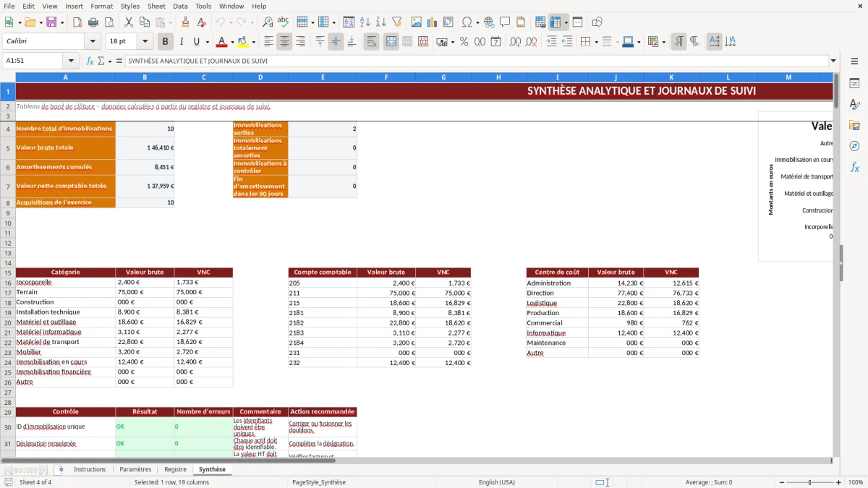Click the column E header
Screen dimensions: 868x488
click(323, 77)
